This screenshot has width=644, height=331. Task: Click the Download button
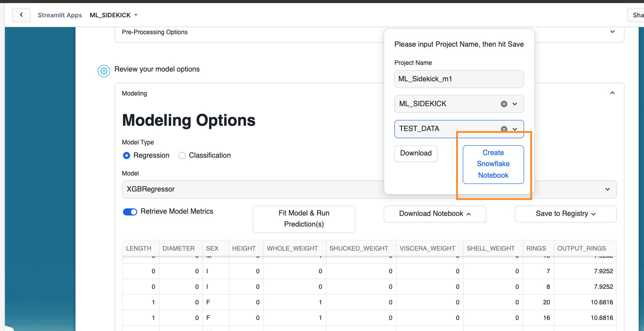click(416, 153)
